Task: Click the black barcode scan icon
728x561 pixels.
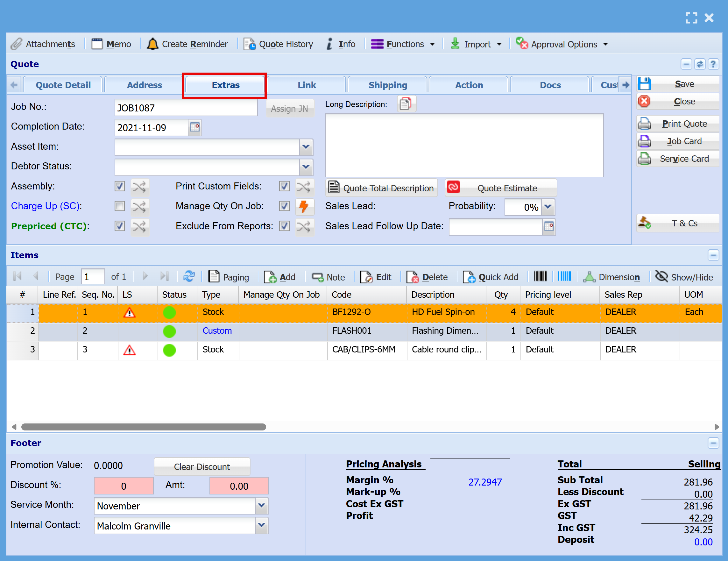Action: coord(540,276)
